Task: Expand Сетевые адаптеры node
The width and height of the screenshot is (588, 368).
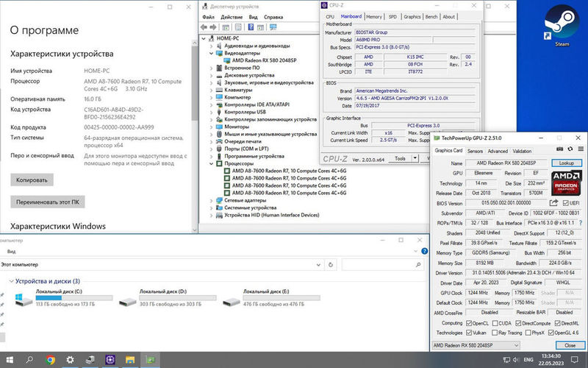Action: (211, 200)
